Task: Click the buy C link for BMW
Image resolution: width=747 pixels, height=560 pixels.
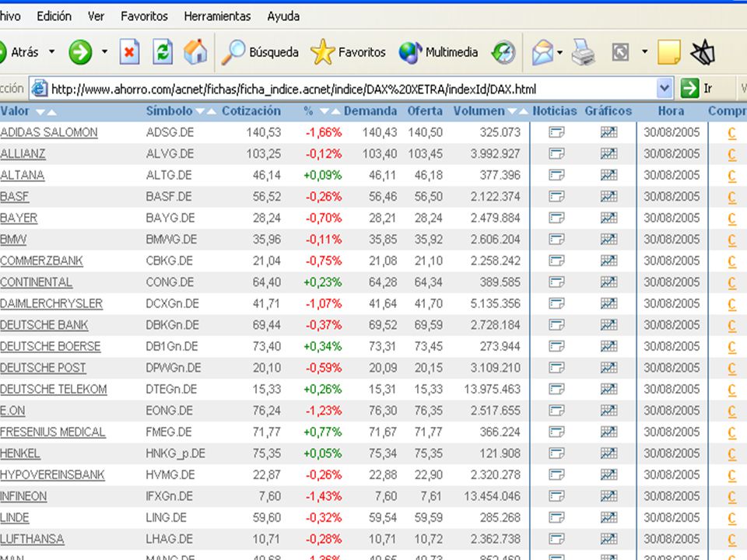Action: click(732, 240)
